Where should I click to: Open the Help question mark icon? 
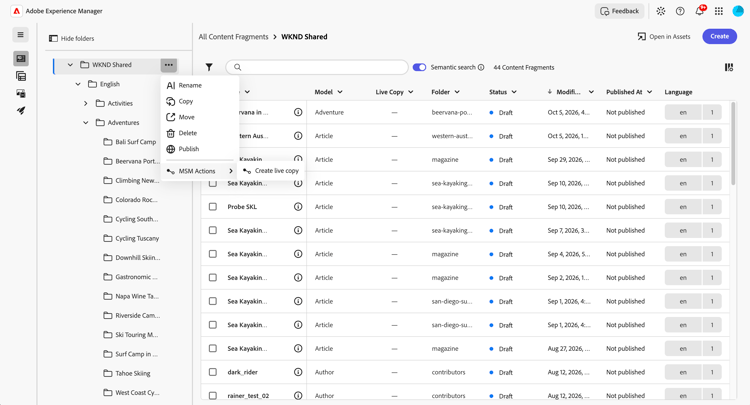click(680, 11)
